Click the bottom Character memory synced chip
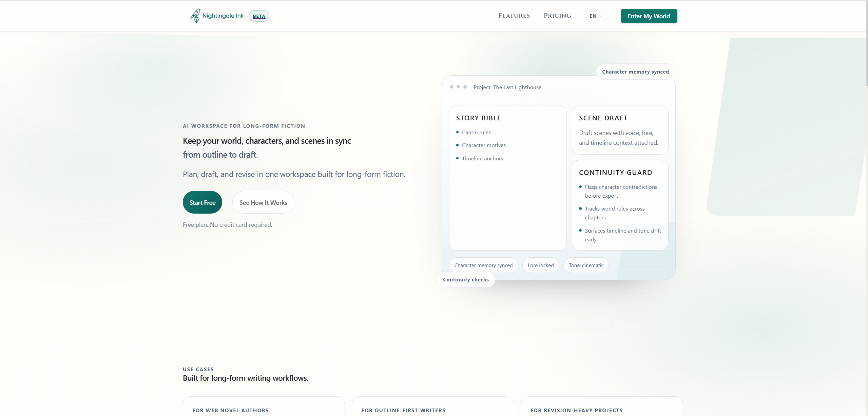 483,265
